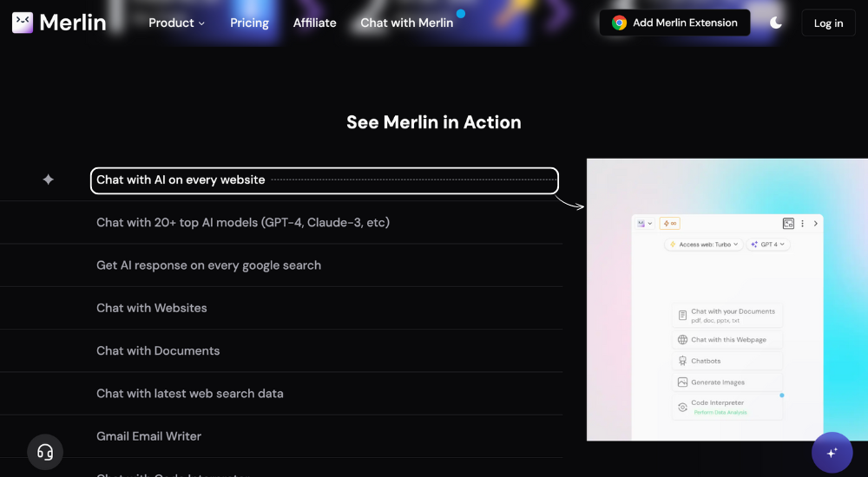Click Code Interpreter card in preview
This screenshot has height=477, width=868.
727,408
